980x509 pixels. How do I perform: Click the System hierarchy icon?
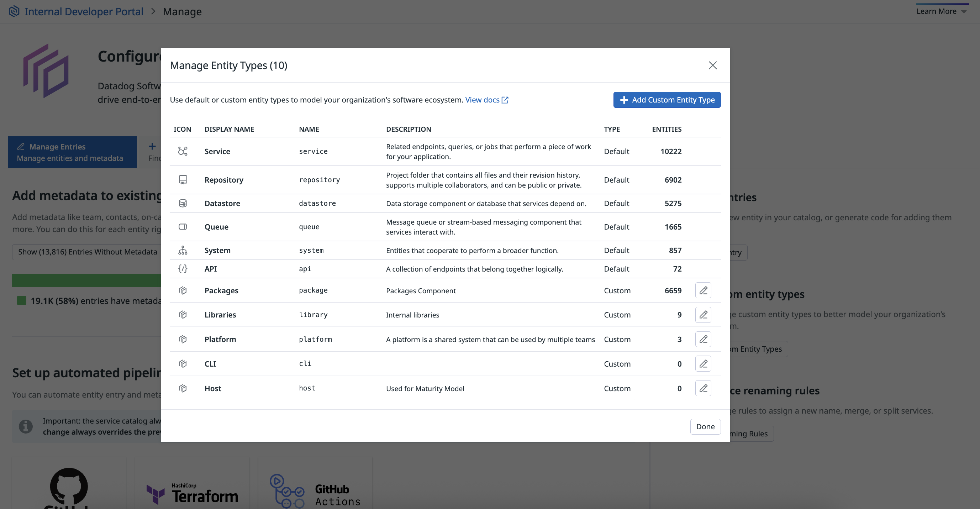[183, 250]
